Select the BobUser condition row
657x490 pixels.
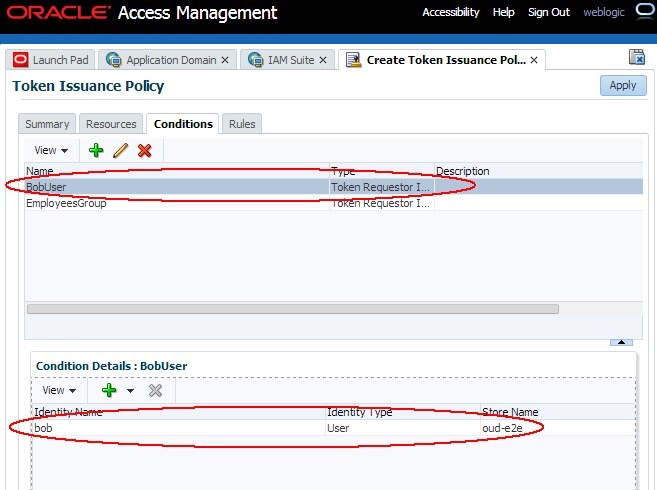tap(334, 187)
